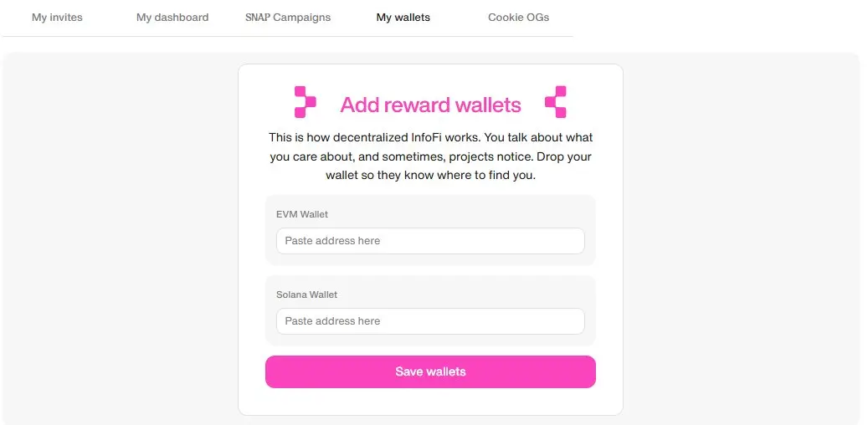Click the pink pixel icon right of heading
The image size is (868, 425).
pos(556,102)
